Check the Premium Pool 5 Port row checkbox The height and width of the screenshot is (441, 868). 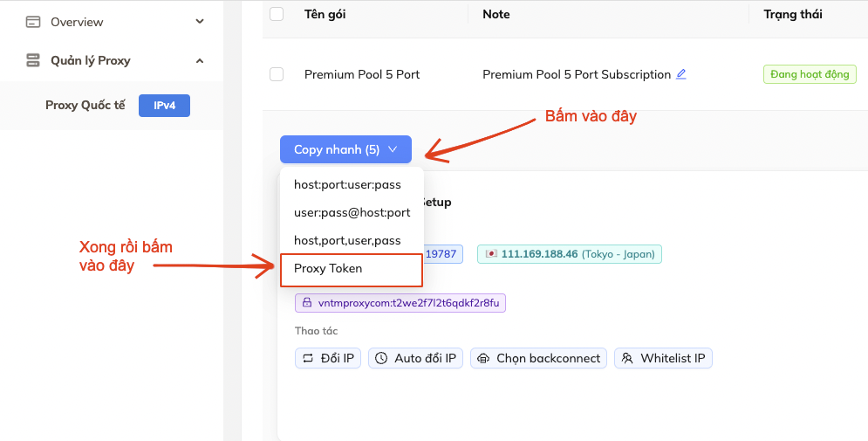[x=277, y=74]
